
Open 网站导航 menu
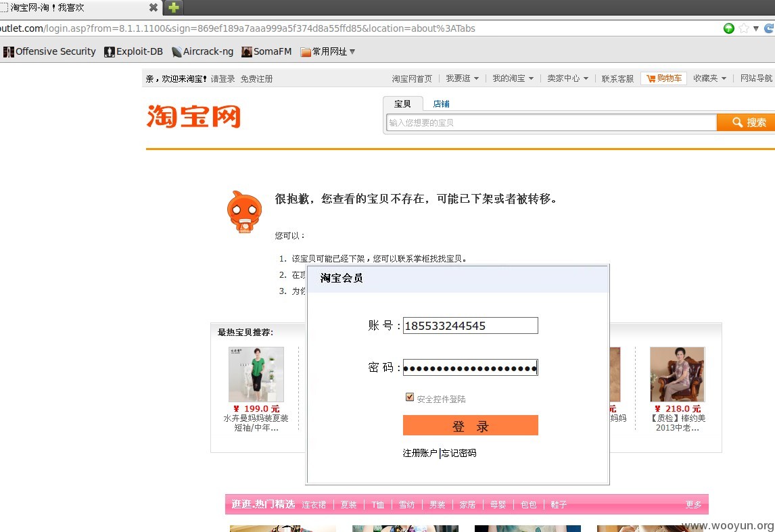(756, 78)
